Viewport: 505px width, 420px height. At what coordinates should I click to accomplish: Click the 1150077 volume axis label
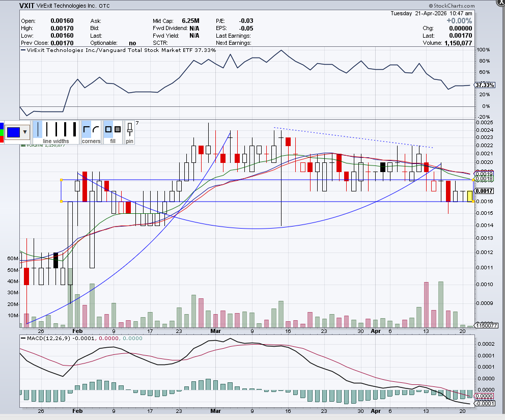(x=486, y=326)
